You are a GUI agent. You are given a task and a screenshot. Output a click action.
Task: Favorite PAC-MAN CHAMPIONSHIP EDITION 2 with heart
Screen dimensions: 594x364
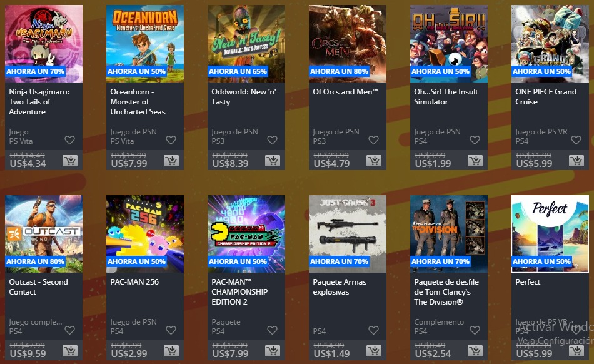pyautogui.click(x=273, y=330)
